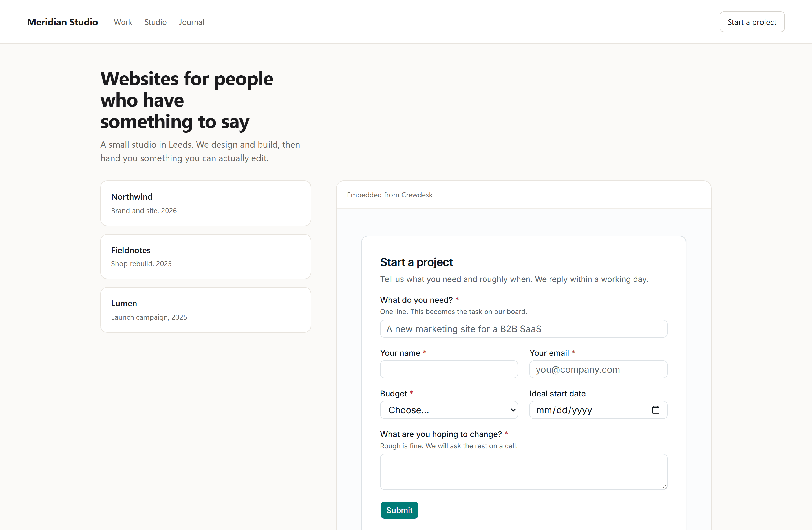This screenshot has width=812, height=530.
Task: Click the Tell us what you need description
Action: click(514, 279)
